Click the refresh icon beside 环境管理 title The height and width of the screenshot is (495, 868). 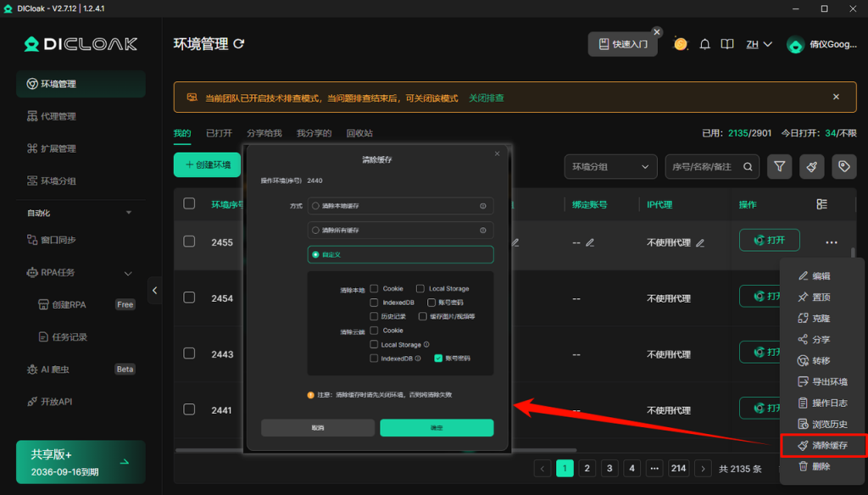[239, 44]
